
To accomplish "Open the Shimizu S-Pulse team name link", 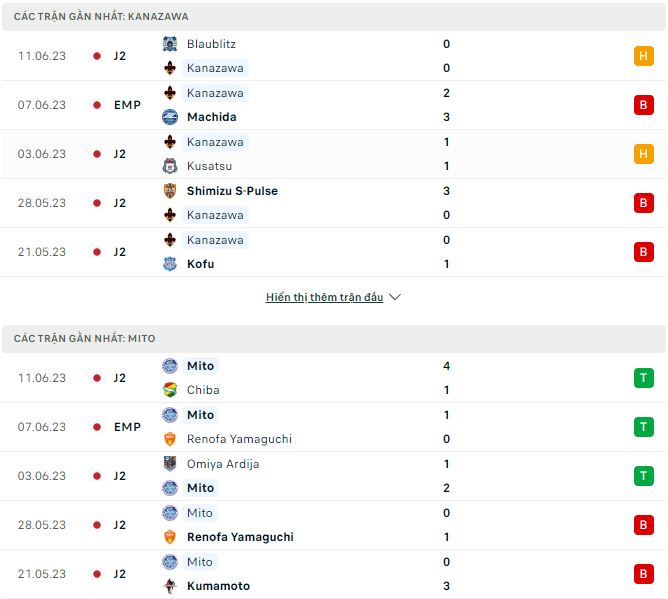I will click(232, 191).
